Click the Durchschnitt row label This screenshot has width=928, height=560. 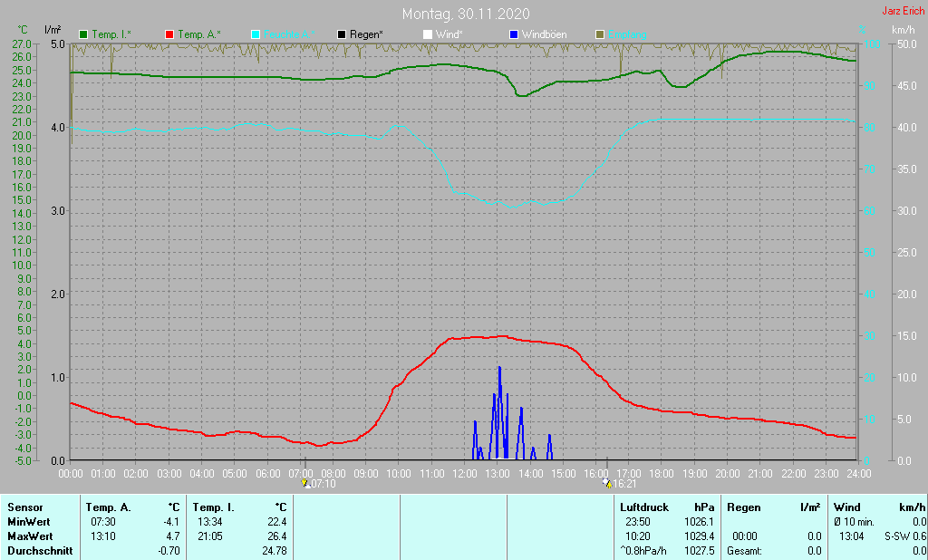[x=39, y=551]
